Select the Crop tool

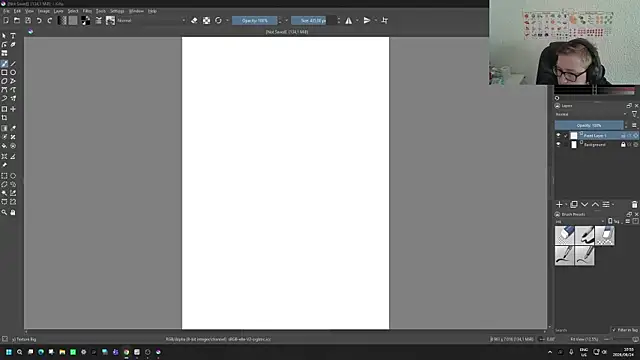pos(4,118)
